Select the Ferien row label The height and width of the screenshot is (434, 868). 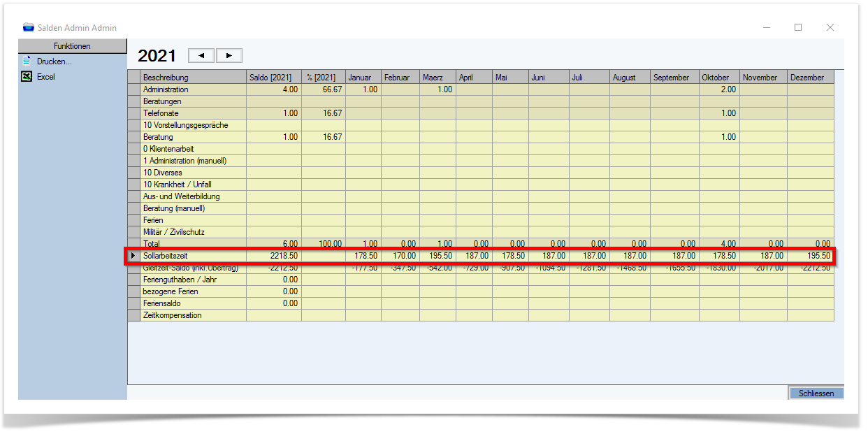point(153,220)
